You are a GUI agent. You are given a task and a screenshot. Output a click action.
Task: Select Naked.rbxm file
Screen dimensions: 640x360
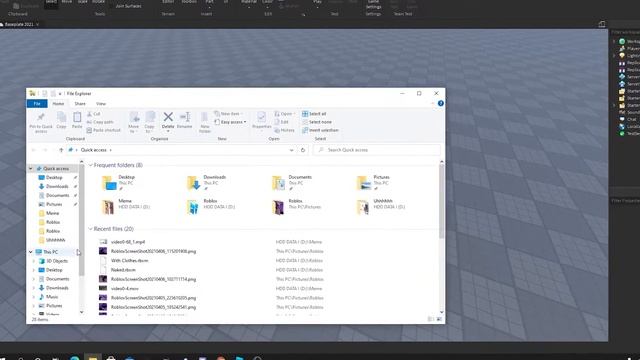pyautogui.click(x=123, y=270)
